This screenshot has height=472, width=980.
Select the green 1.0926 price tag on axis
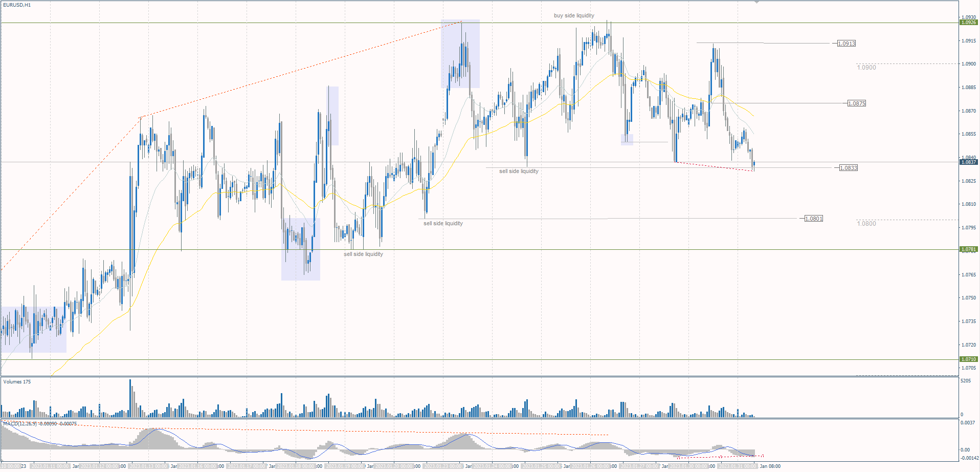click(969, 23)
